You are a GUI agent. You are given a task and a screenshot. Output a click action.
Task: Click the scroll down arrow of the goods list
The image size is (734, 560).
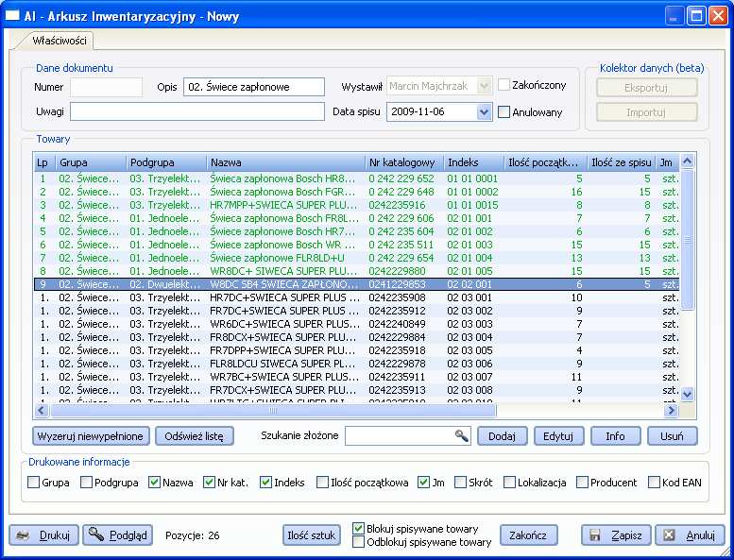[x=687, y=395]
